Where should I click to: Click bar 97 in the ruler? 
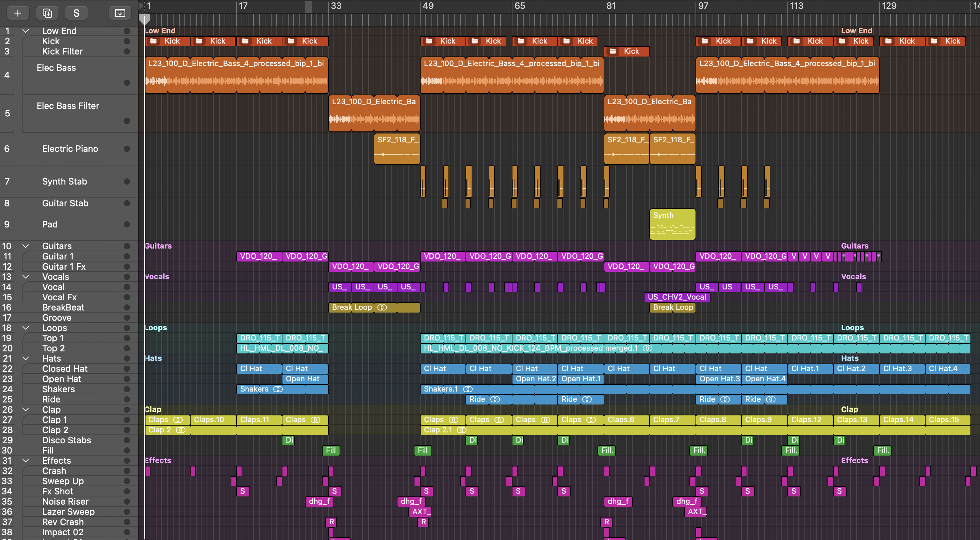(703, 6)
